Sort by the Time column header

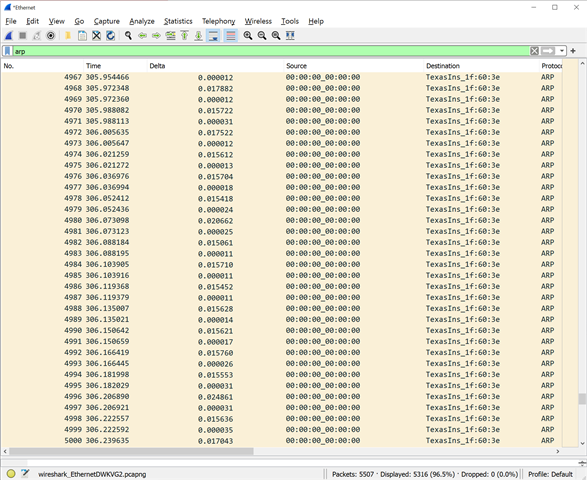pos(115,66)
